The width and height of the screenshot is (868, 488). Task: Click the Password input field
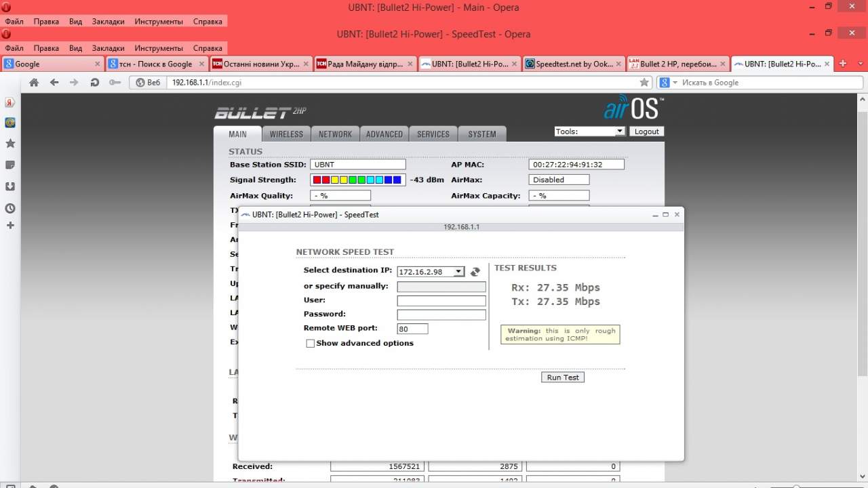pos(441,314)
